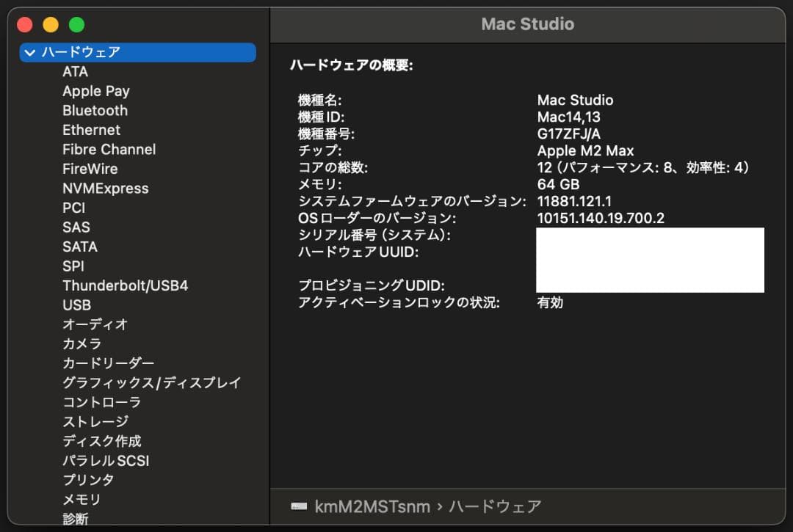
Task: Open the 診断 section
Action: [x=77, y=519]
